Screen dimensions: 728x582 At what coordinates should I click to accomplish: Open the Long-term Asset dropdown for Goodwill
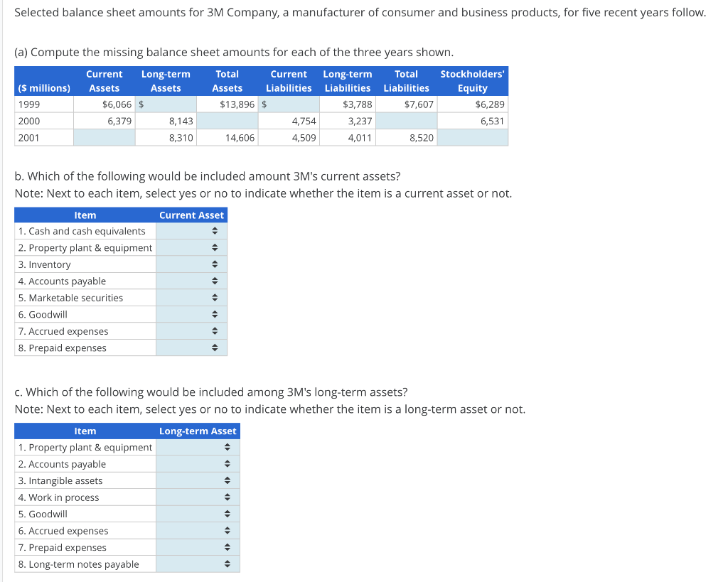point(227,514)
